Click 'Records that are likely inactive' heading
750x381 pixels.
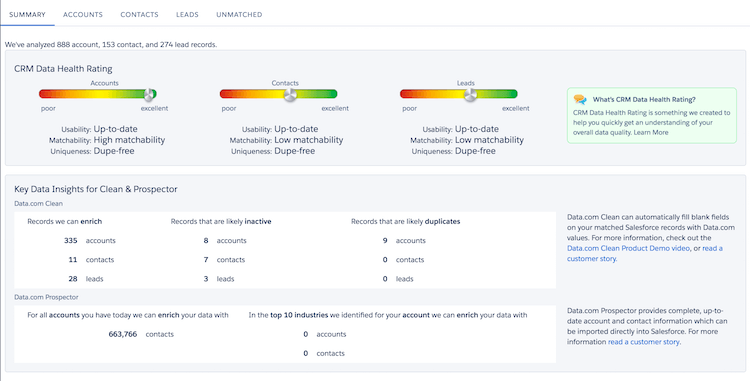[221, 221]
